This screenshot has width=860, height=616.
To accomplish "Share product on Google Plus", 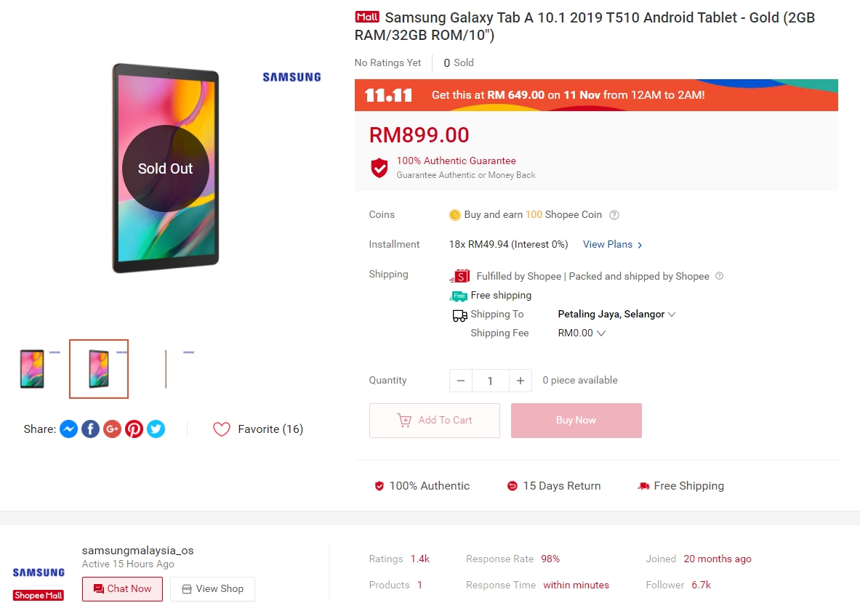I will pyautogui.click(x=112, y=429).
